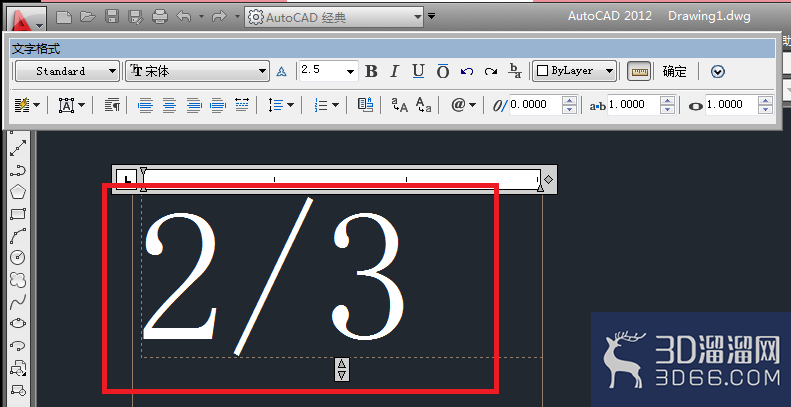Screen dimensions: 791x407
Task: Select the Ellipse tool
Action: click(18, 323)
